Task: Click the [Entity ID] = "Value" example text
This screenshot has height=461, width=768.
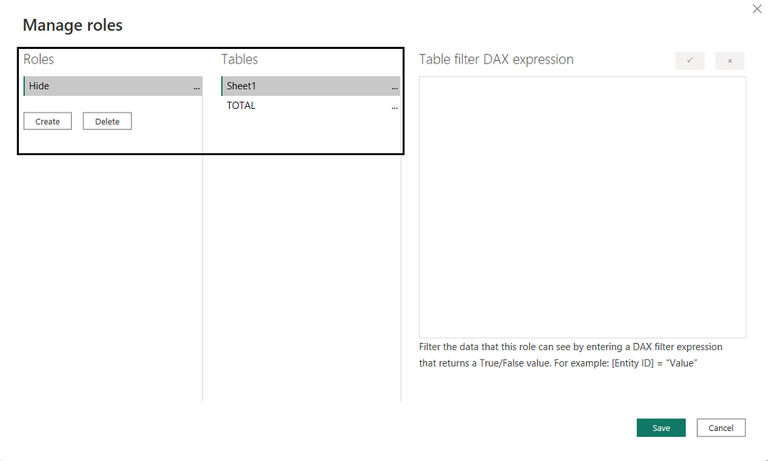Action: click(654, 363)
